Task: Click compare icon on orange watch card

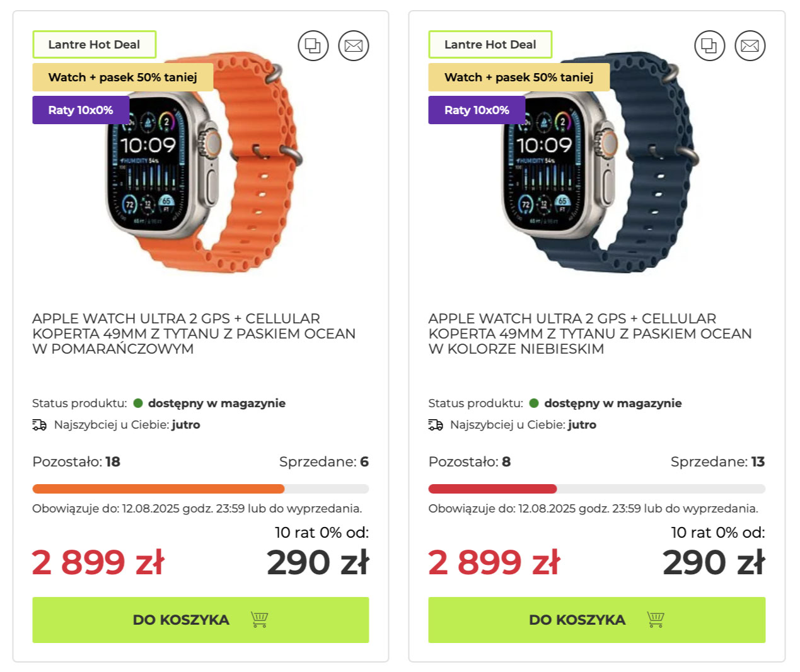Action: click(x=313, y=46)
